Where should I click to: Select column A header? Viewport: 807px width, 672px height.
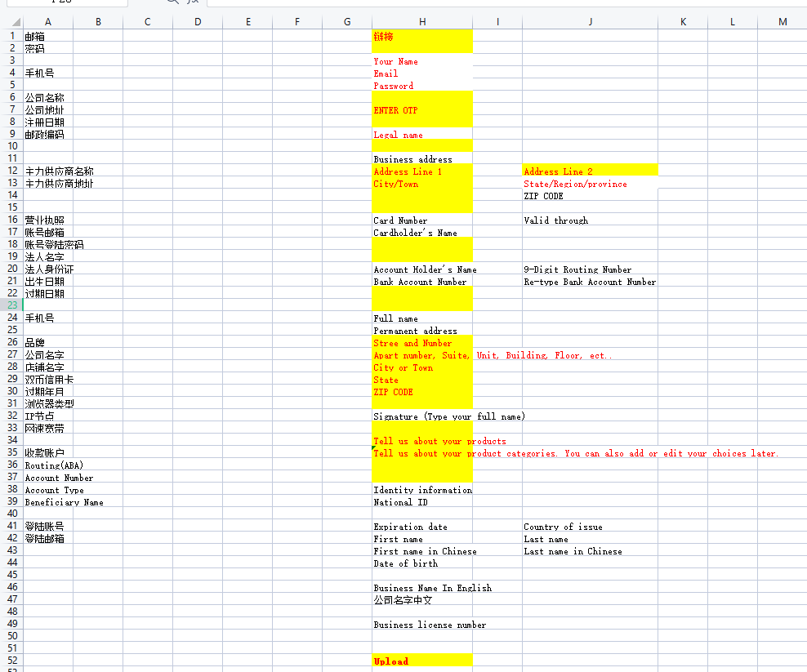(x=48, y=21)
